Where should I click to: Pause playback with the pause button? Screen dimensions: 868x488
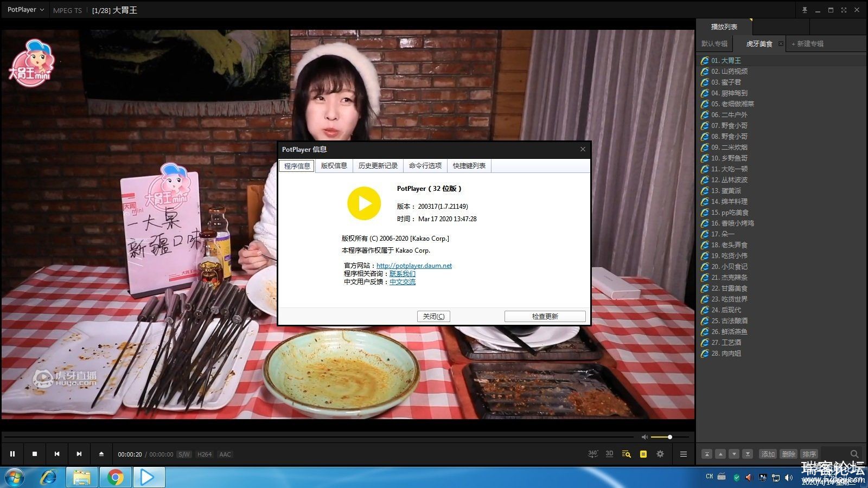12,454
